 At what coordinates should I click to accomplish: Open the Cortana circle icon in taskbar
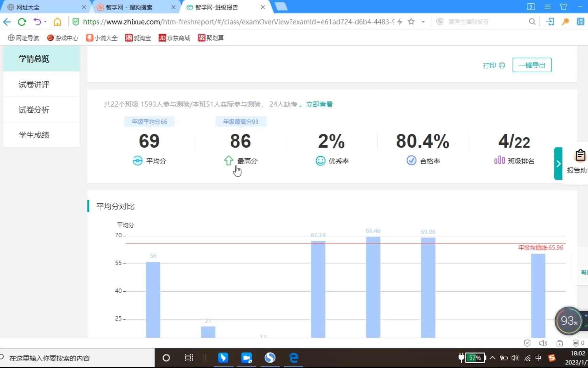tap(166, 358)
